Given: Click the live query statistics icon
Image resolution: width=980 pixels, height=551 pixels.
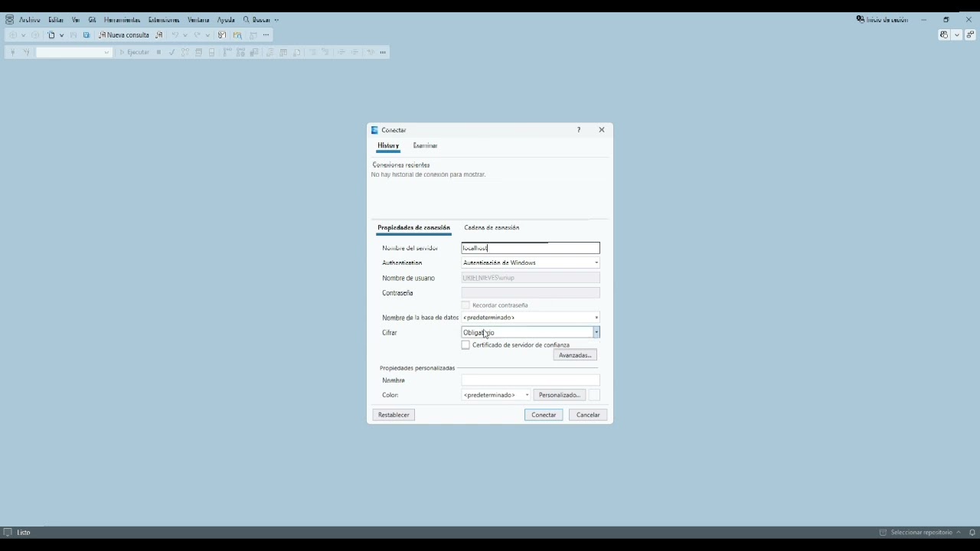Looking at the screenshot, I should coord(240,52).
